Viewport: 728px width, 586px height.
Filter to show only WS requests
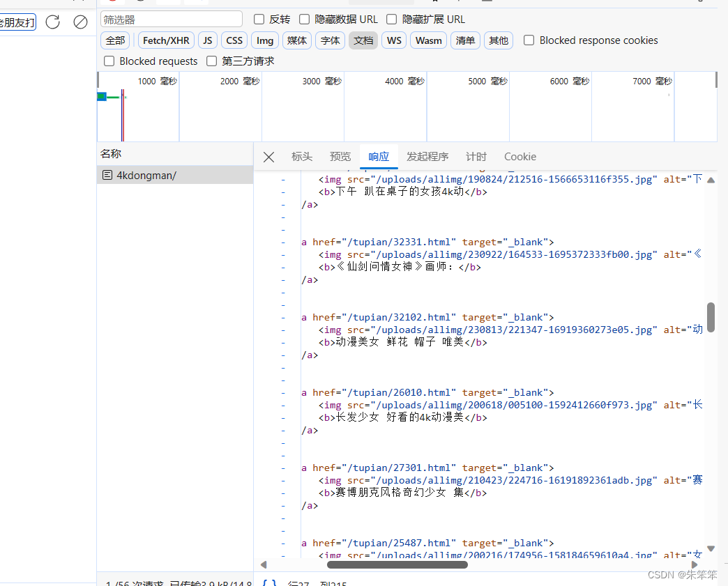(393, 40)
